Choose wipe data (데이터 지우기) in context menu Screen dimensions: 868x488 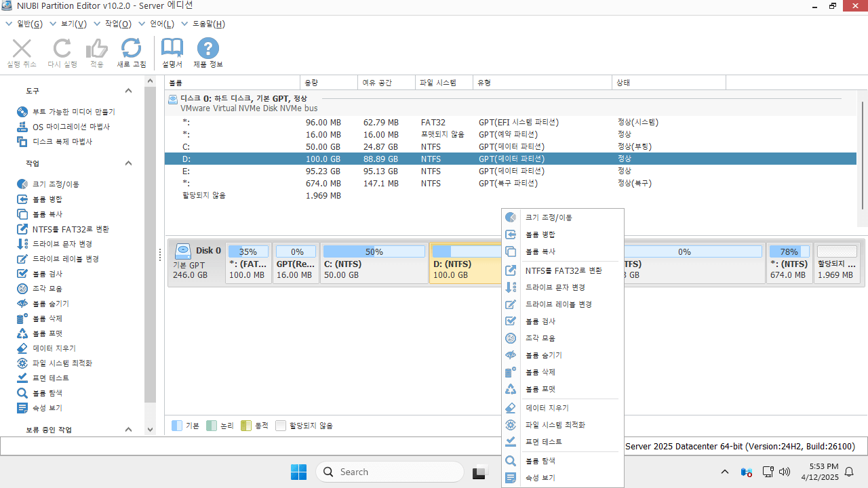[x=547, y=408]
